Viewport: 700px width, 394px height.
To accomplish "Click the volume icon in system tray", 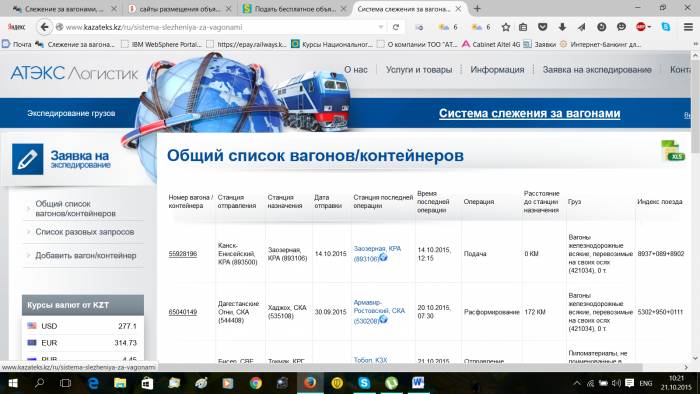I will coord(617,383).
